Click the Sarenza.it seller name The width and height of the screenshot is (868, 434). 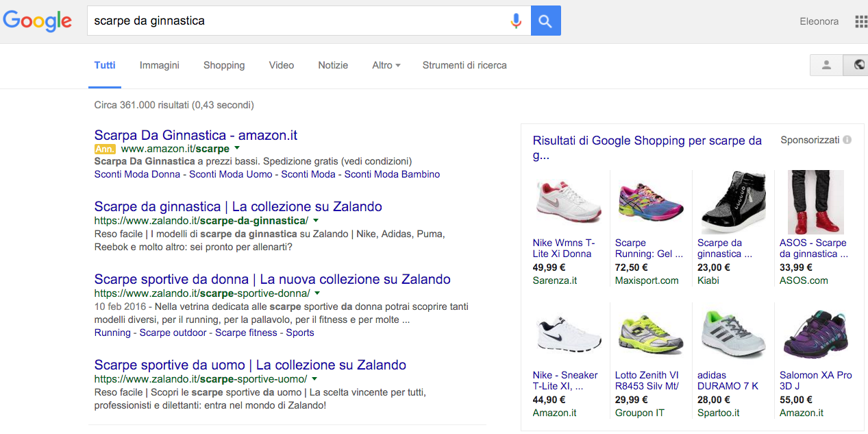coord(555,280)
